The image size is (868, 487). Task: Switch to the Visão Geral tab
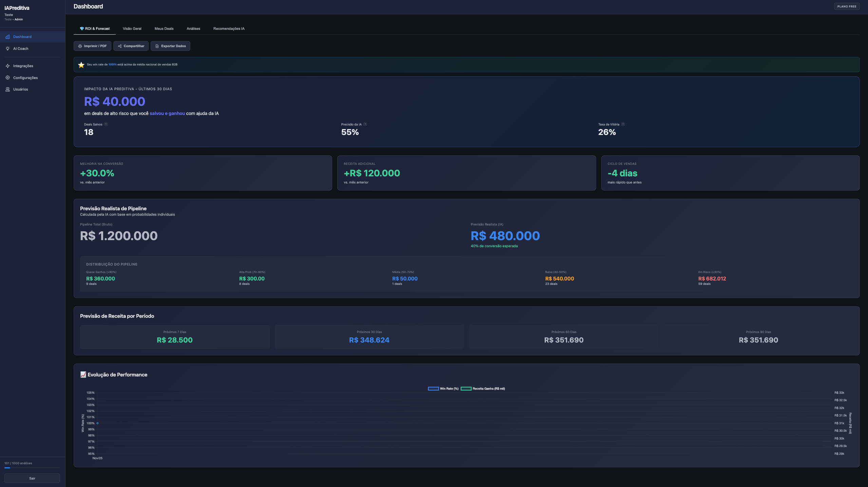pos(132,28)
